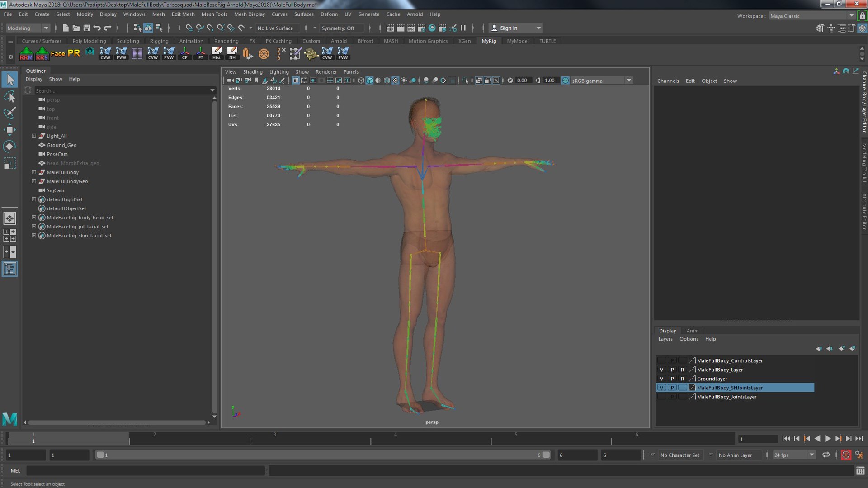Screen dimensions: 868x488
Task: Toggle visibility of MaleFullBody_SHJointsLayer
Action: point(661,388)
